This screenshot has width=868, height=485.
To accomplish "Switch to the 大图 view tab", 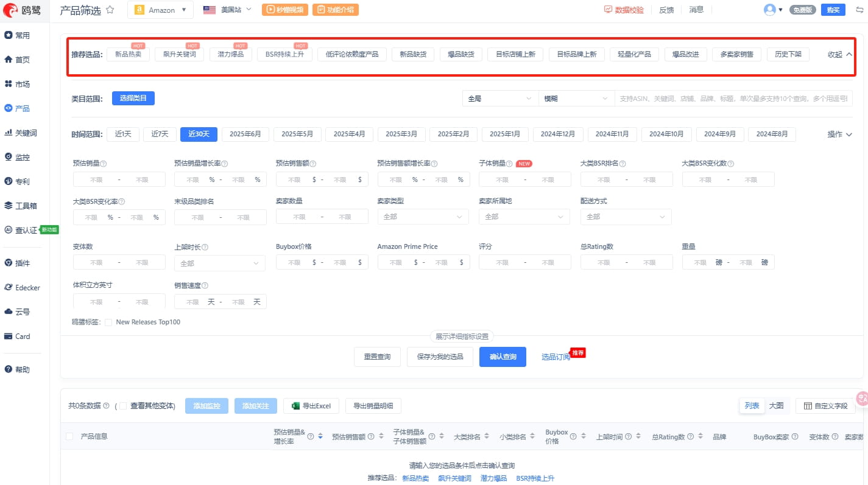I will click(777, 405).
